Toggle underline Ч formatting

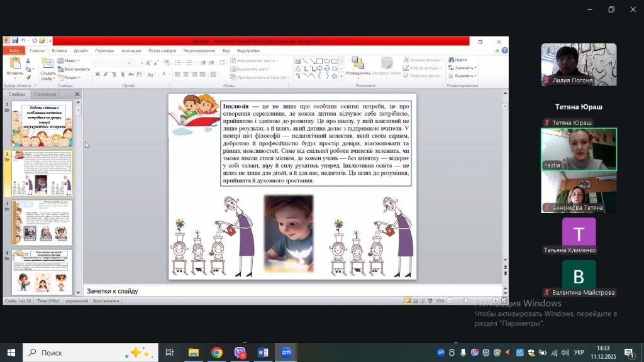[x=114, y=75]
